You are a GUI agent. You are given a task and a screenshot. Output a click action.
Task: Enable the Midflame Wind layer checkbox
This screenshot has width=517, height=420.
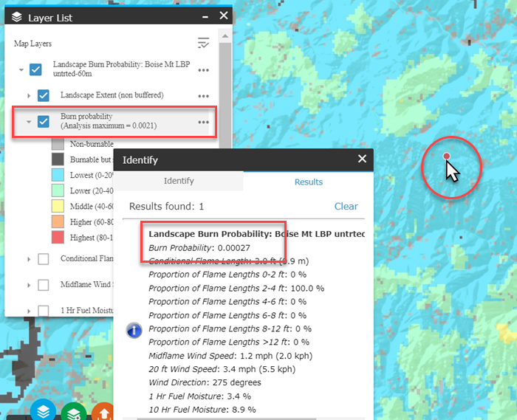click(44, 285)
